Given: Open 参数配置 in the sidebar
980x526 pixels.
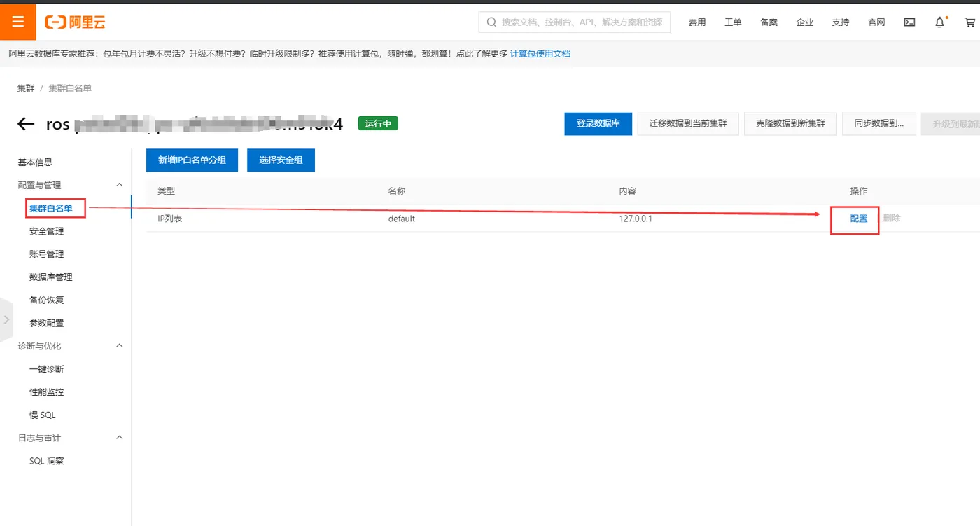Looking at the screenshot, I should tap(47, 323).
